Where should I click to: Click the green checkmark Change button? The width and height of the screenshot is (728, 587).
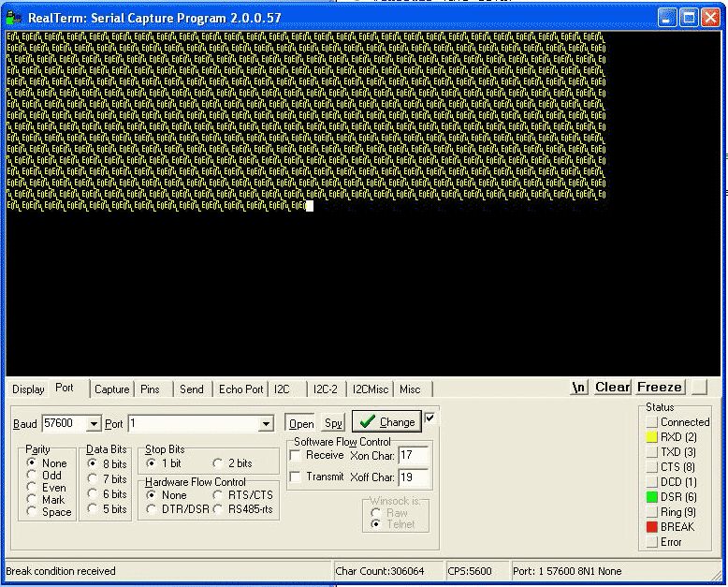(x=386, y=421)
